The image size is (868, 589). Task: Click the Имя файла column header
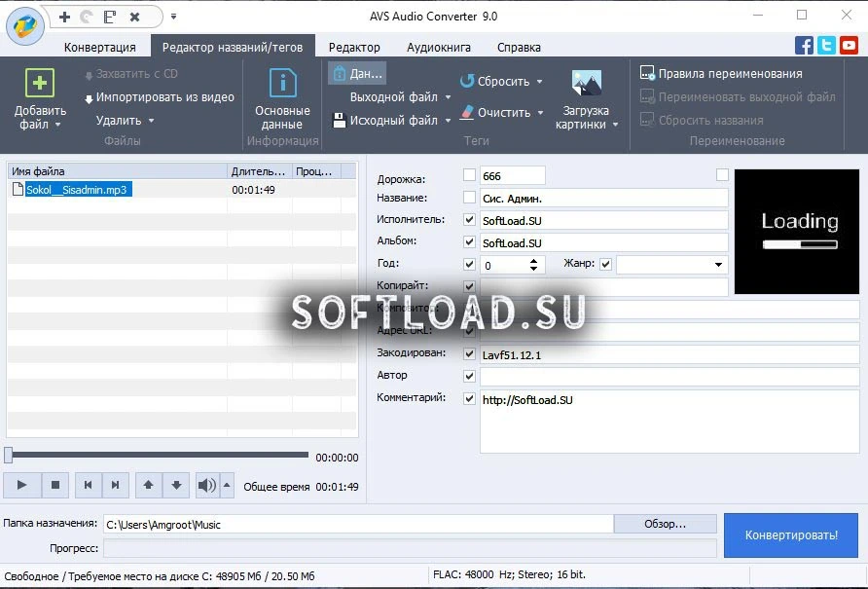[117, 171]
